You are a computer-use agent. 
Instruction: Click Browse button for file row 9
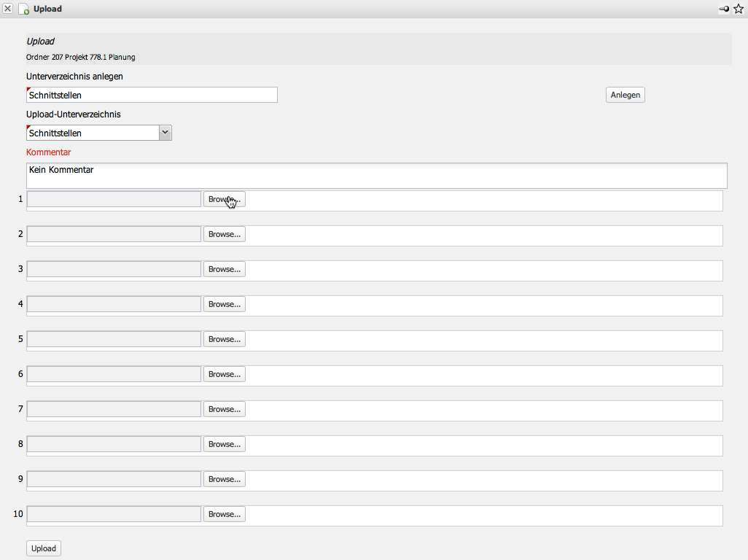(x=224, y=479)
